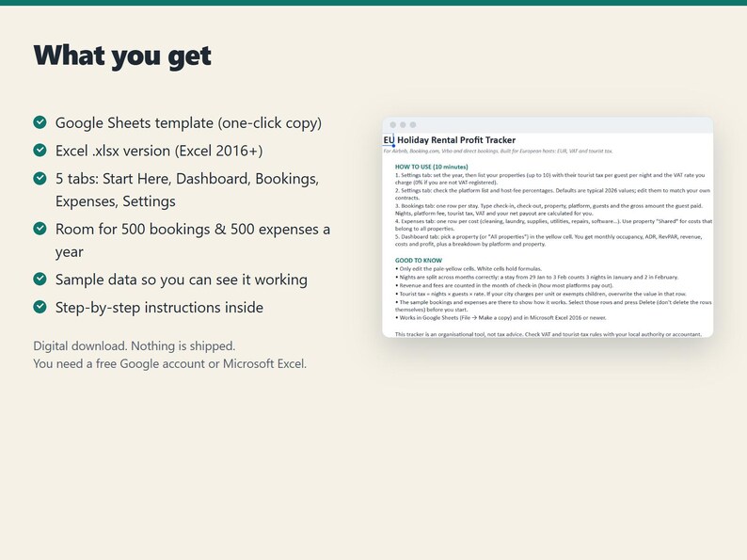Click 'Google Sheets template (one-click copy)' text
The height and width of the screenshot is (560, 747).
[x=189, y=123]
